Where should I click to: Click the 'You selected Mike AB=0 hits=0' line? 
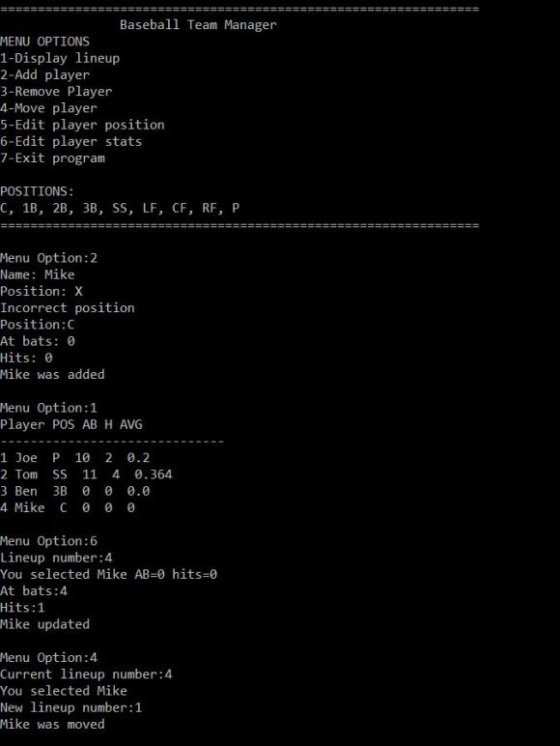pyautogui.click(x=108, y=574)
